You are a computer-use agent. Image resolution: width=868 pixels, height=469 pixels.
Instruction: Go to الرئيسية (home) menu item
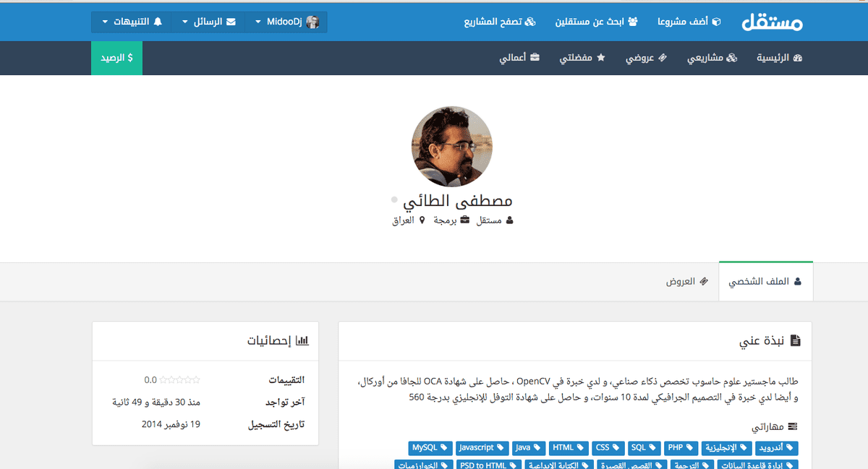780,58
